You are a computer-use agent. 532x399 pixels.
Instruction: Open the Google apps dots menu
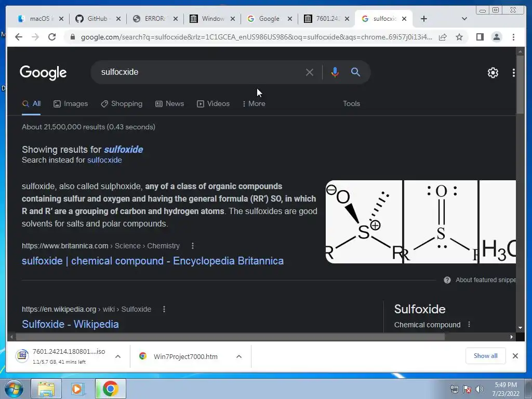514,73
